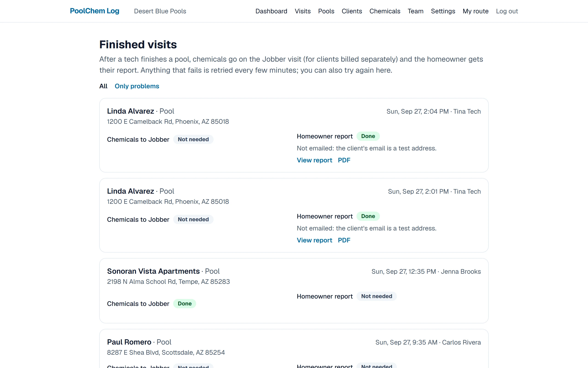Image resolution: width=588 pixels, height=368 pixels.
Task: Open the Visits nav item
Action: (302, 11)
